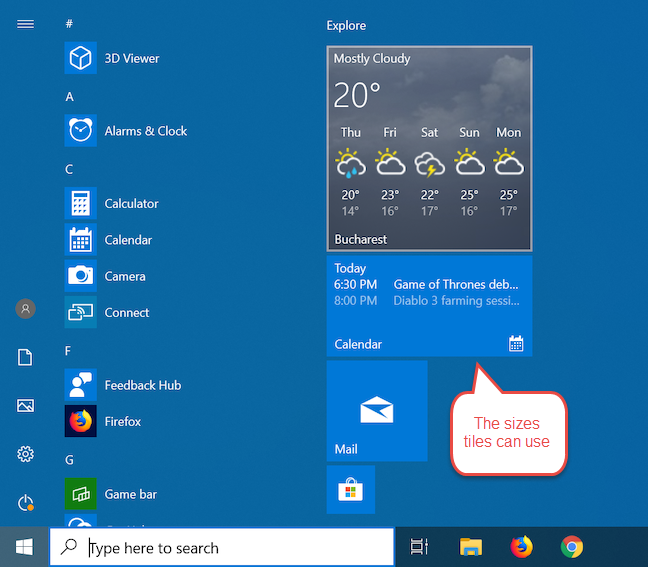Launch the Camera app icon

pos(81,276)
